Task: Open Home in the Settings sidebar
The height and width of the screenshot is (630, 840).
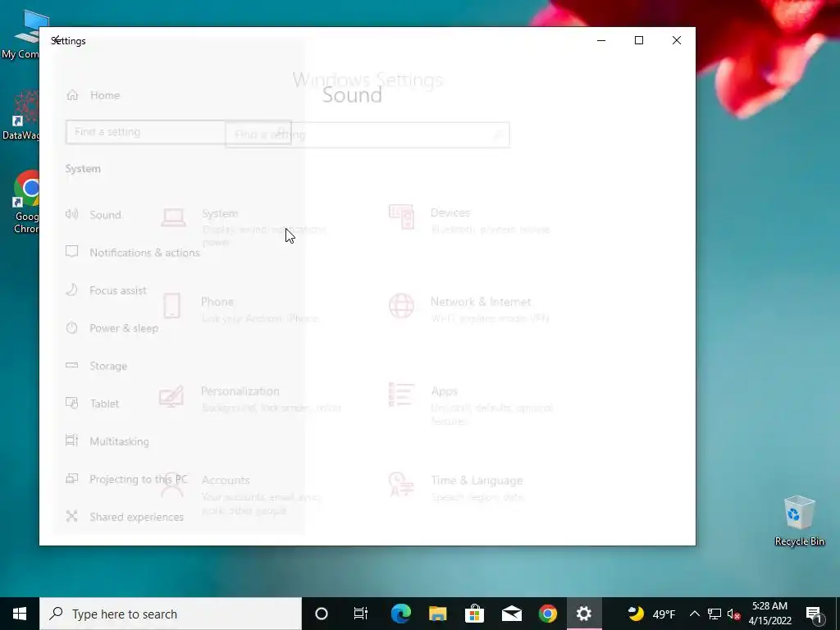Action: coord(93,95)
